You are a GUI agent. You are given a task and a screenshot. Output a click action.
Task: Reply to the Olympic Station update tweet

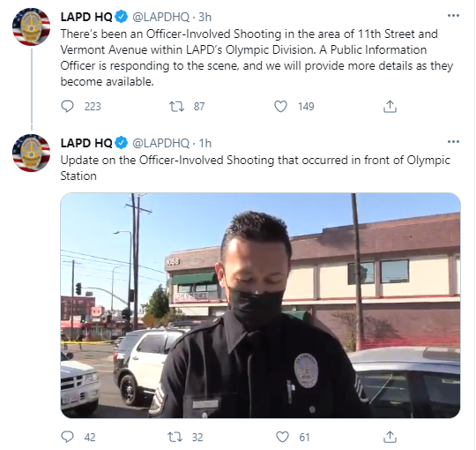click(x=67, y=437)
